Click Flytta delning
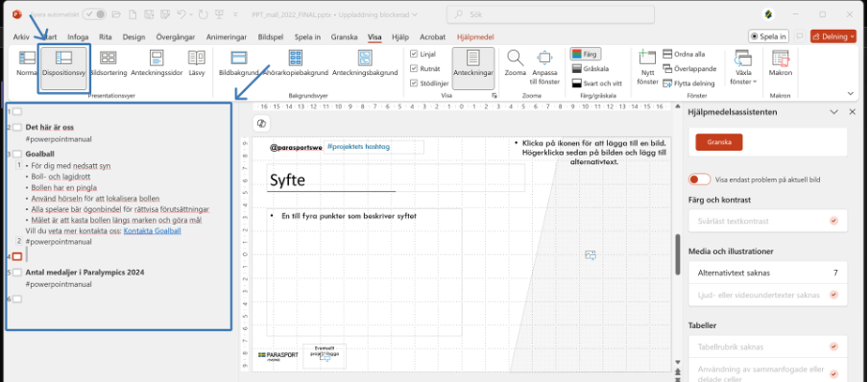 coord(688,84)
